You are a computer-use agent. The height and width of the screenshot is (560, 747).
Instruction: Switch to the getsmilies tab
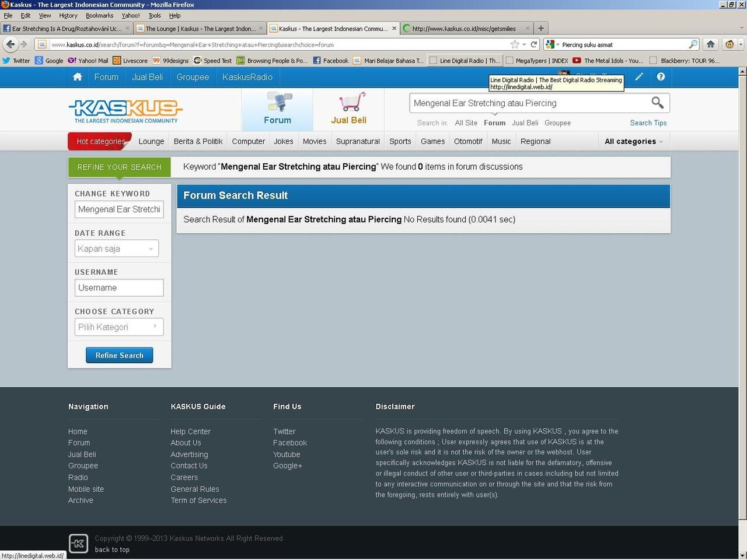[x=467, y=28]
